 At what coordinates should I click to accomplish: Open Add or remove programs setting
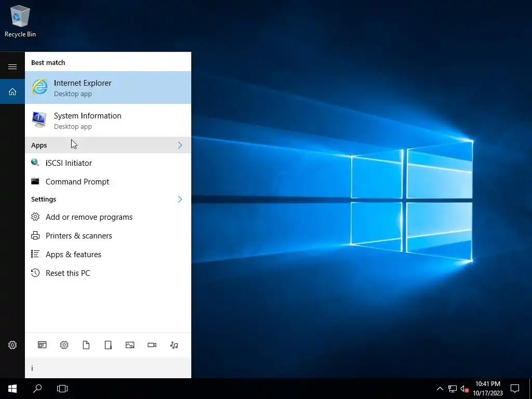pyautogui.click(x=108, y=217)
